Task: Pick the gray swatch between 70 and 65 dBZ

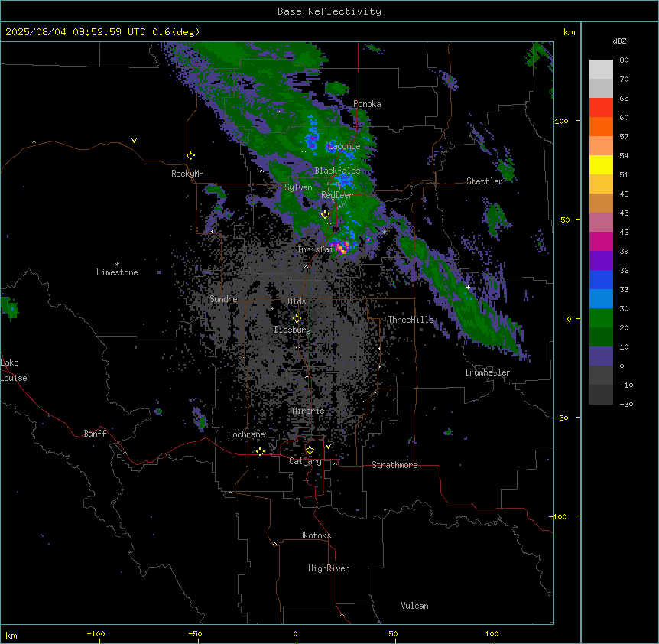Action: coord(601,88)
